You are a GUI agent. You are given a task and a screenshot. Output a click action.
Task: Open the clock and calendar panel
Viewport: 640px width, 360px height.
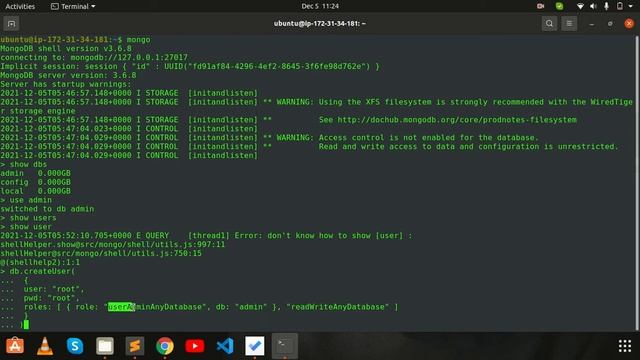(x=320, y=6)
